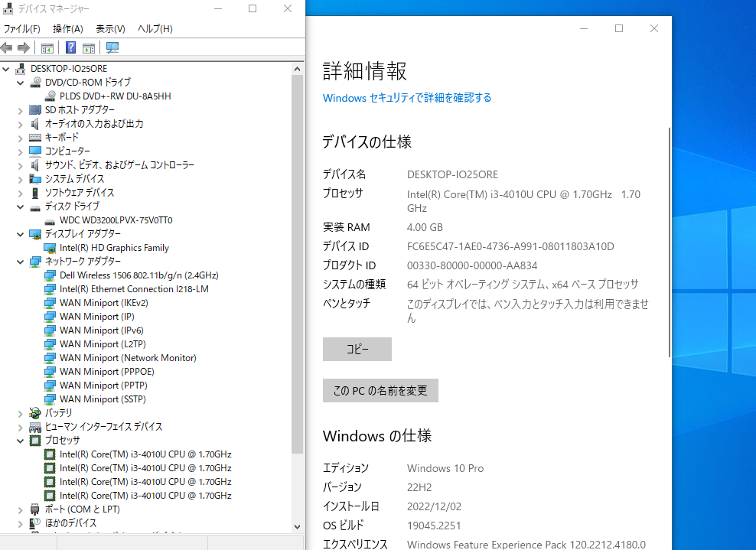Click the scan for hardware changes monitor icon
The width and height of the screenshot is (756, 550).
112,47
